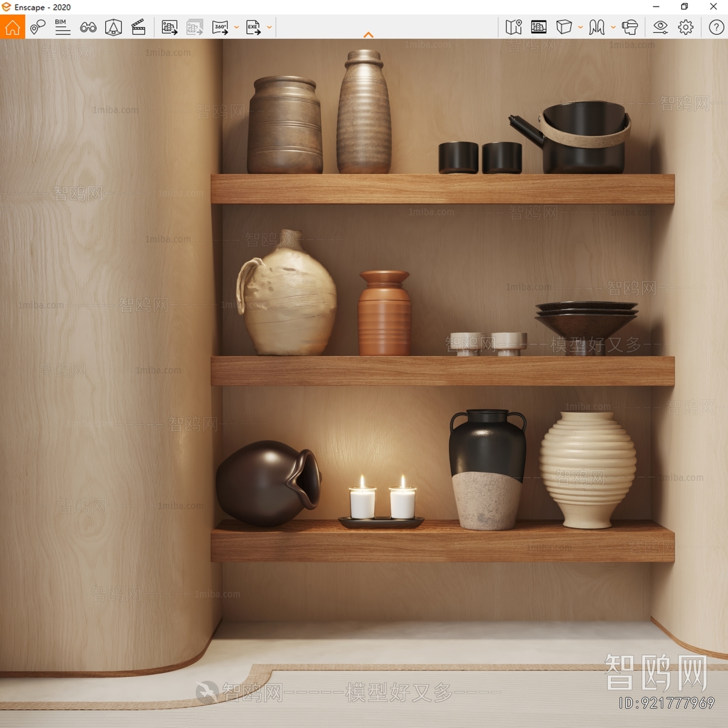Open the help question mark icon
The width and height of the screenshot is (728, 728).
click(716, 27)
